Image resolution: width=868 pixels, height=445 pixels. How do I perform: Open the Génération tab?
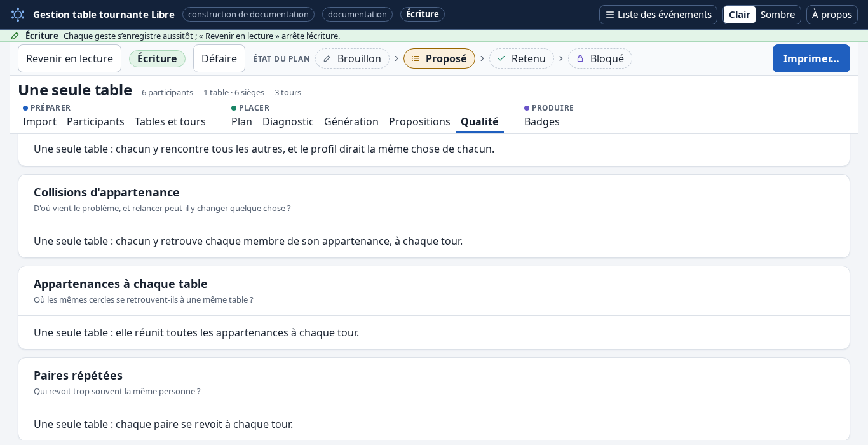click(x=351, y=121)
